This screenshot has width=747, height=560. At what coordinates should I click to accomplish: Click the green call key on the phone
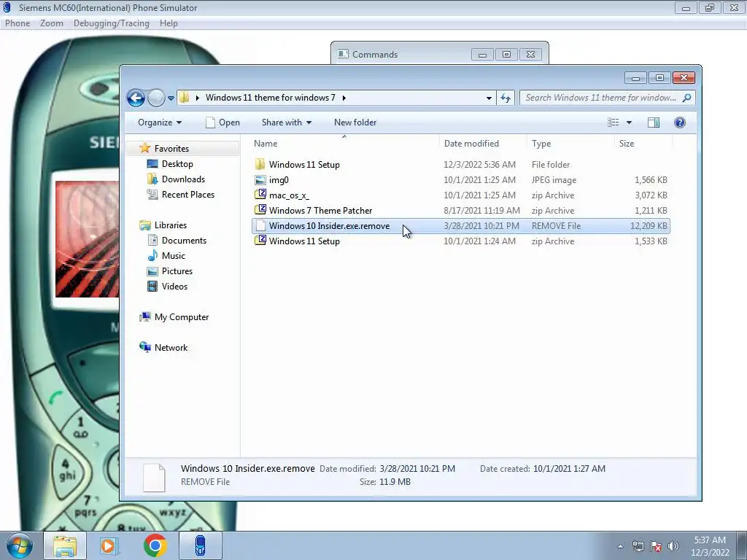(x=55, y=397)
